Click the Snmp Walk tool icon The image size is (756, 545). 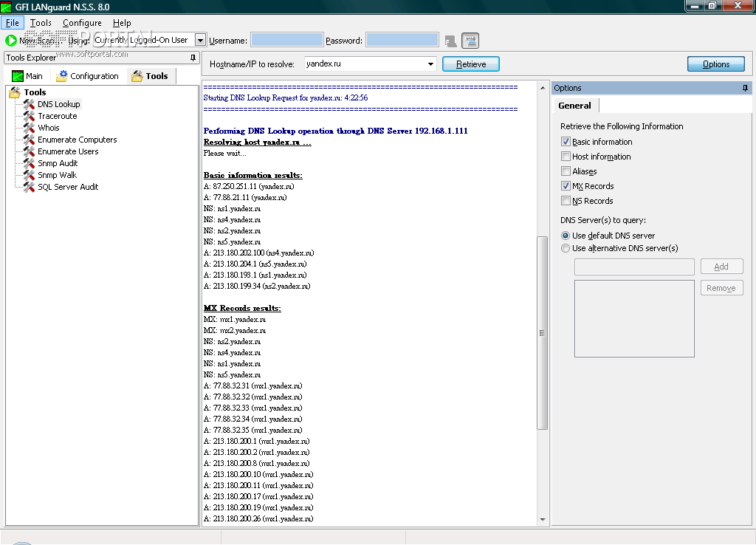coord(30,175)
